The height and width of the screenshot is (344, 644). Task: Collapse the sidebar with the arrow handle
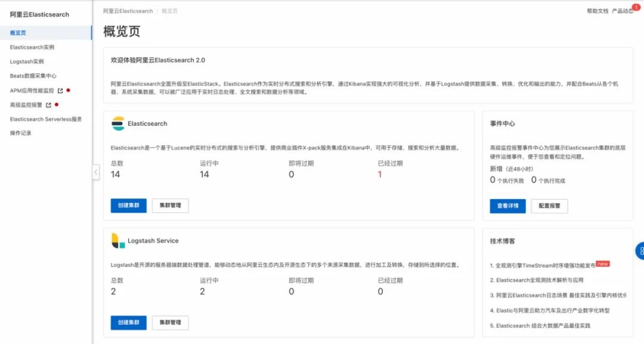(x=95, y=172)
